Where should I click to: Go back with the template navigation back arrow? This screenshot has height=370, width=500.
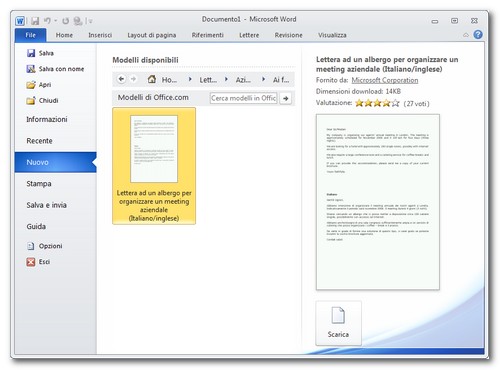click(121, 79)
